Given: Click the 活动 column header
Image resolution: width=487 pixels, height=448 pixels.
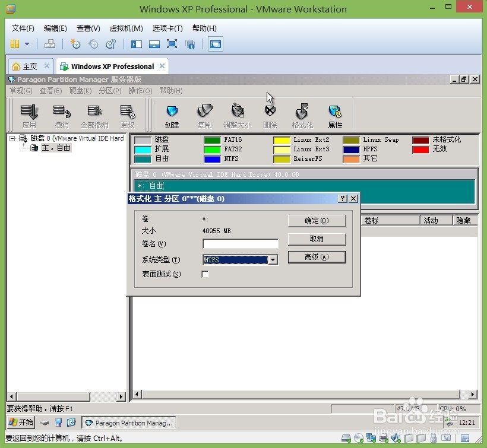Looking at the screenshot, I should (436, 221).
